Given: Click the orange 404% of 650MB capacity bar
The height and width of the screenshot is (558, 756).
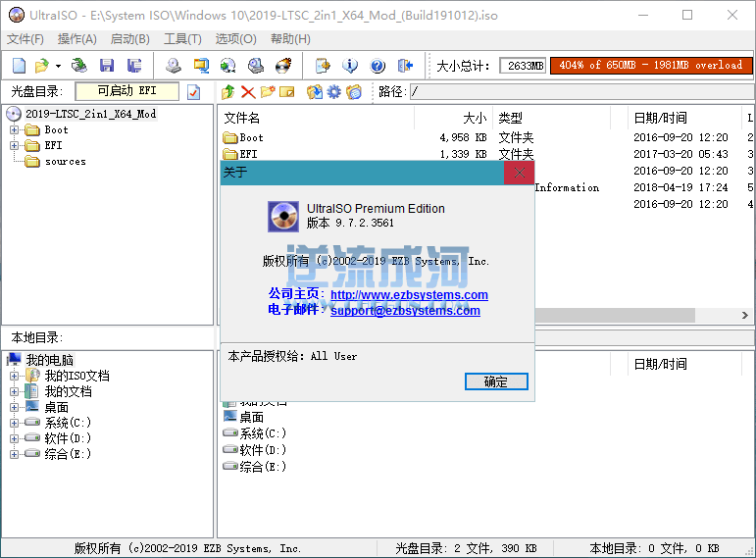Looking at the screenshot, I should [651, 65].
